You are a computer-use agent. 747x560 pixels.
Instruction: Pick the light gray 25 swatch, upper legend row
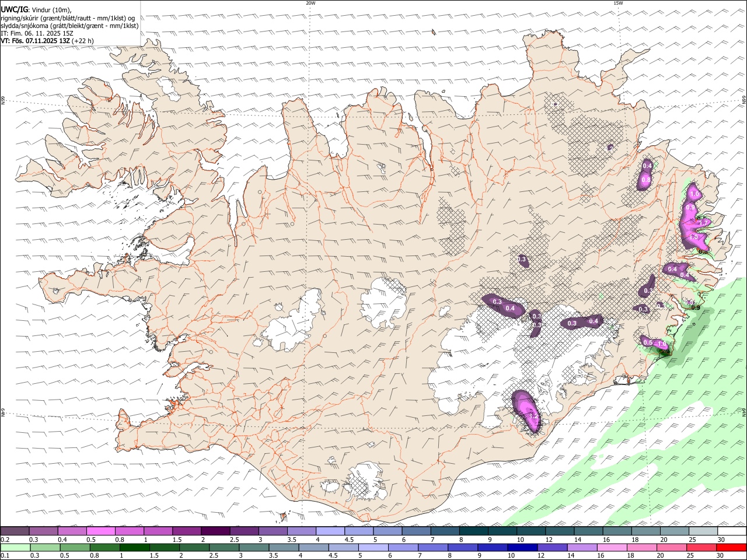point(703,531)
